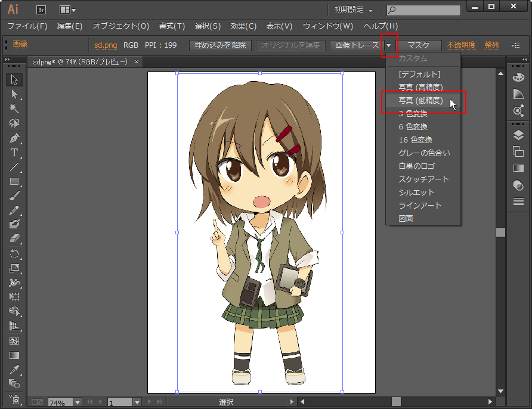The image size is (532, 409).
Task: Select the Rectangle tool
Action: (x=15, y=181)
